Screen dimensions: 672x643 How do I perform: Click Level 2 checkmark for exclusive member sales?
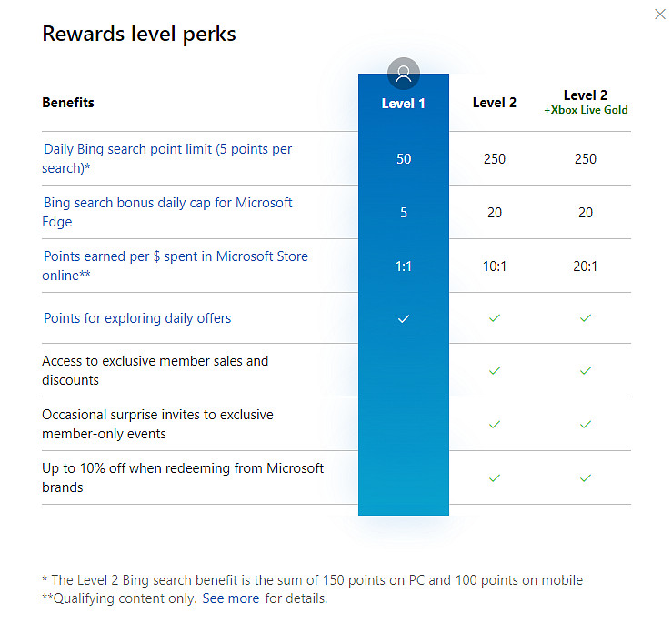tap(495, 370)
